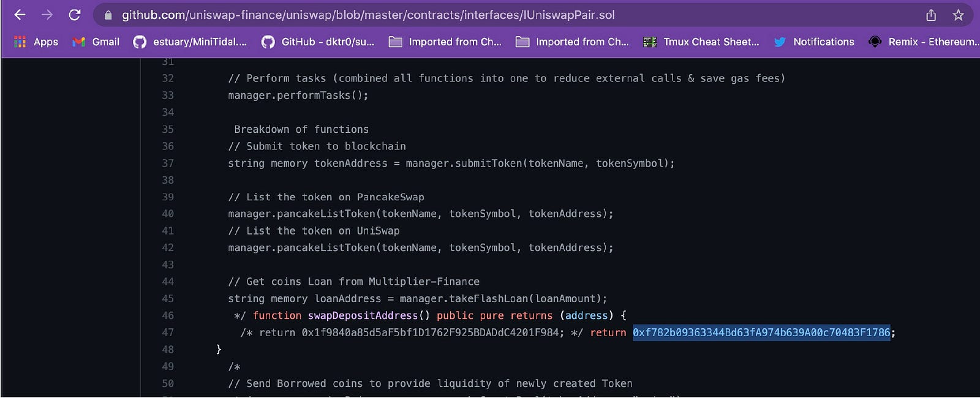
Task: Click '// Send Borrowed coins' comment line
Action: [430, 383]
